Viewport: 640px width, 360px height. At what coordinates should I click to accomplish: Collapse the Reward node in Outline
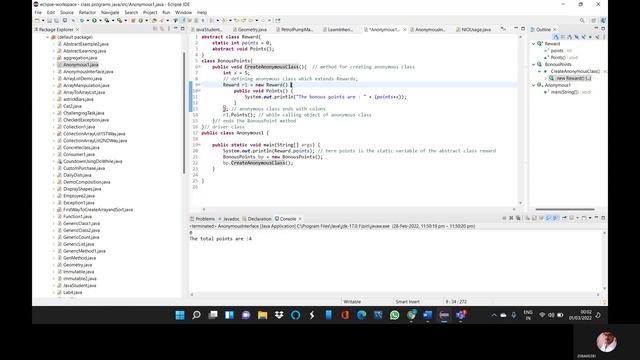point(533,44)
